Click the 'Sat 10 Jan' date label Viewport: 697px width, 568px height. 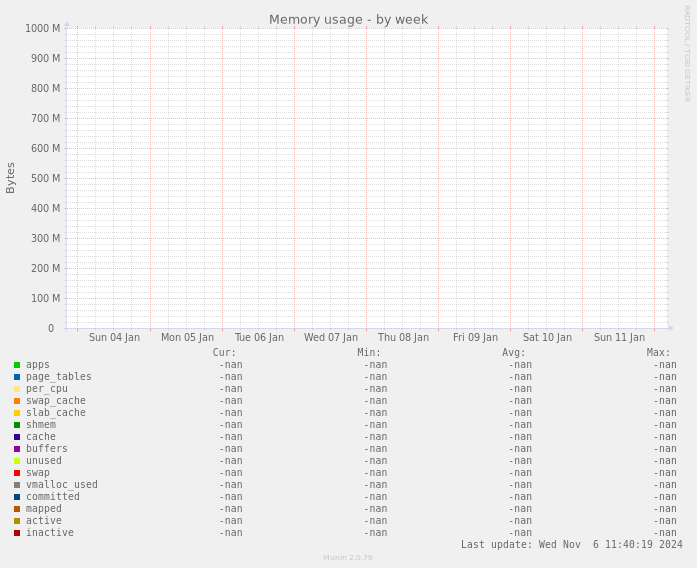click(547, 337)
